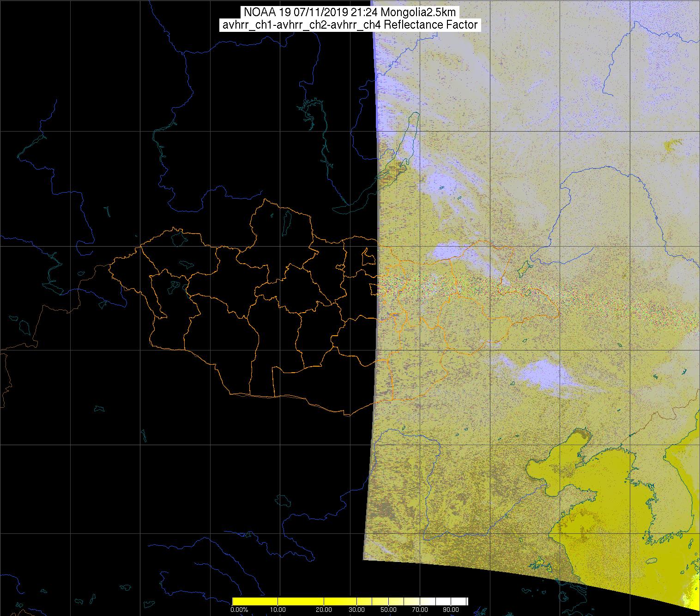Click the 90.00 colorbar label
Image resolution: width=700 pixels, height=616 pixels.
[451, 610]
